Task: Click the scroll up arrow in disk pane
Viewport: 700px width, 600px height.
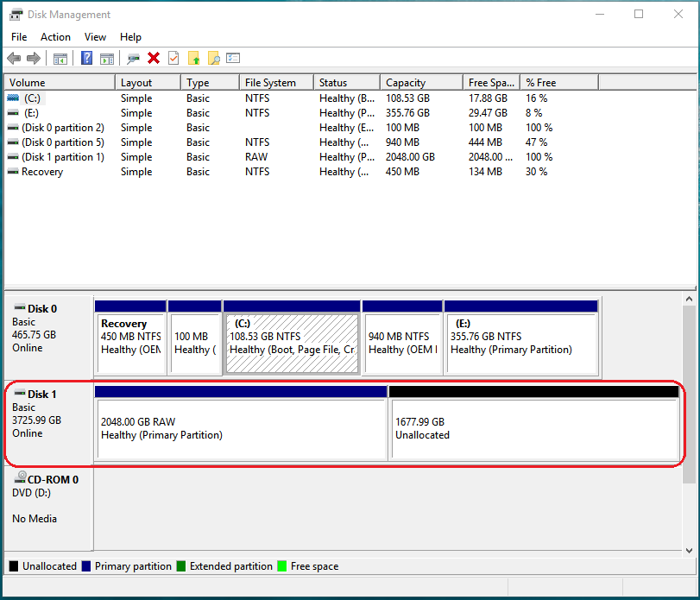Action: 689,299
